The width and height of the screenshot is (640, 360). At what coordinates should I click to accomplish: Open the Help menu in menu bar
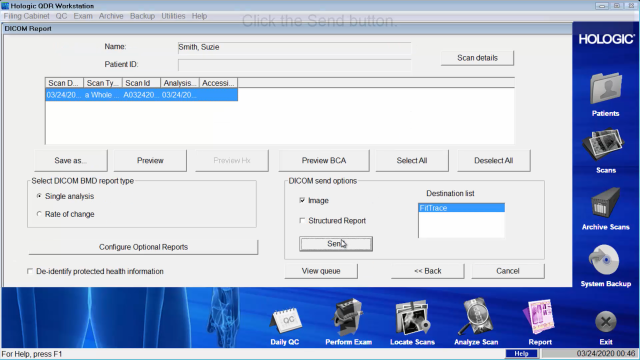pos(199,16)
